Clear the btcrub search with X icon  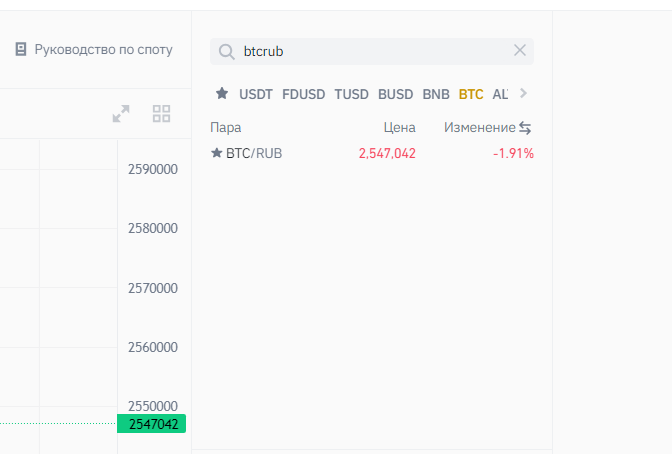[520, 51]
